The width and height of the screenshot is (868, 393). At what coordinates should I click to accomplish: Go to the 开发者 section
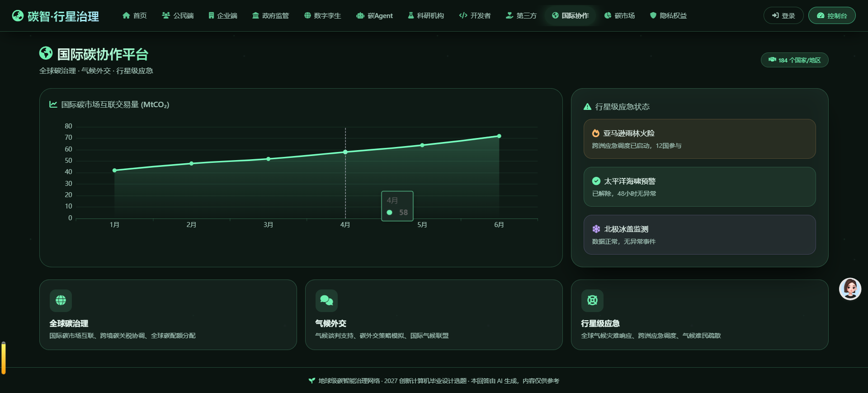(475, 16)
